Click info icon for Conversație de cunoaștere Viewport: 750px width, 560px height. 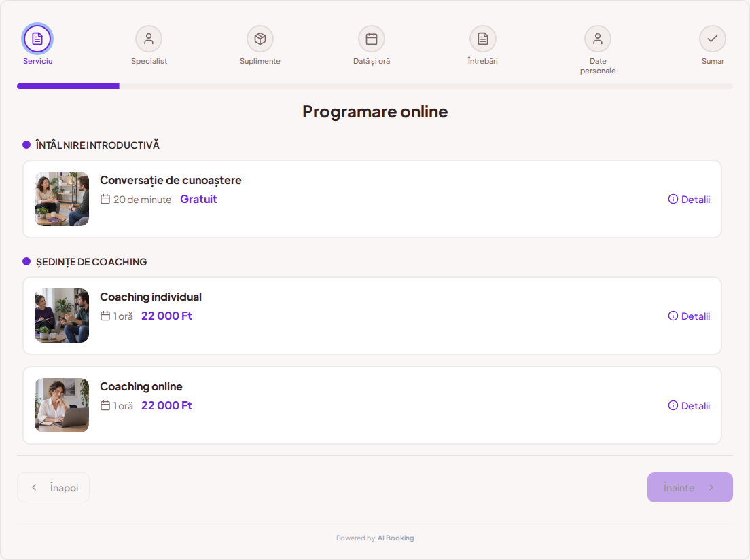[673, 200]
